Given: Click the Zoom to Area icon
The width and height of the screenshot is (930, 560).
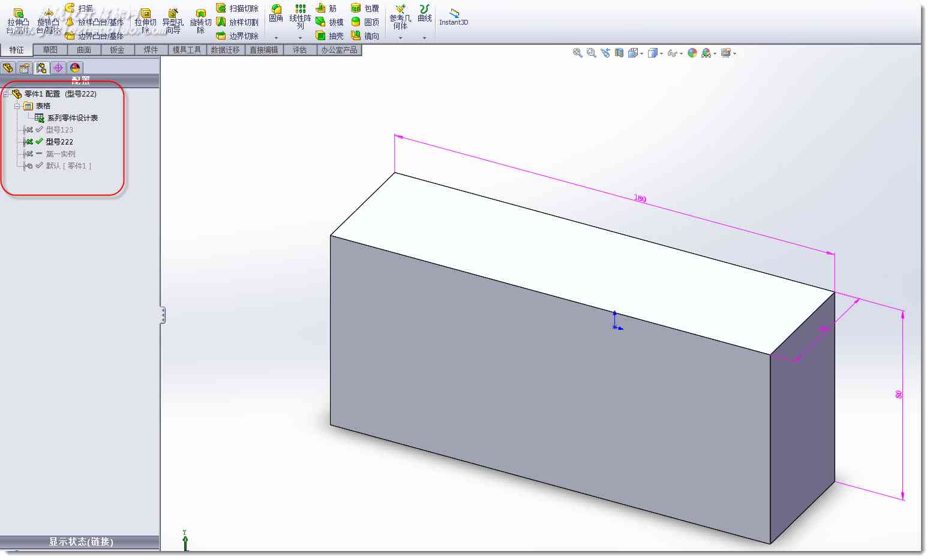Looking at the screenshot, I should coord(591,53).
